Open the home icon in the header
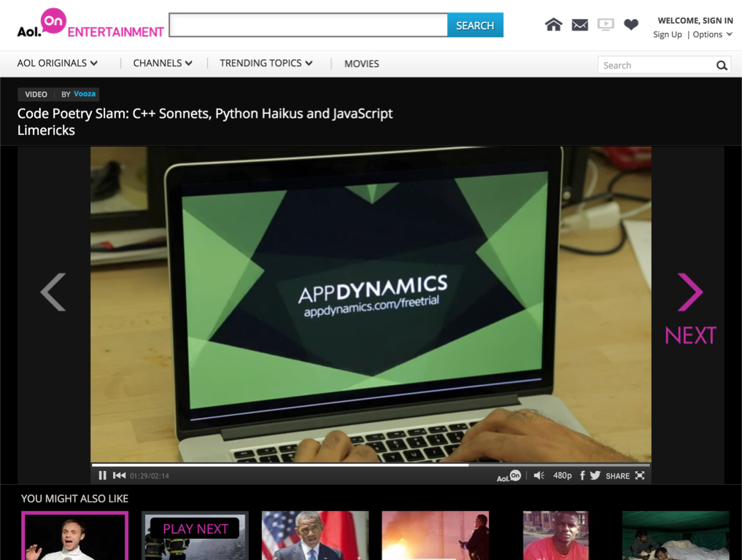Screen dimensions: 742x560 click(553, 25)
